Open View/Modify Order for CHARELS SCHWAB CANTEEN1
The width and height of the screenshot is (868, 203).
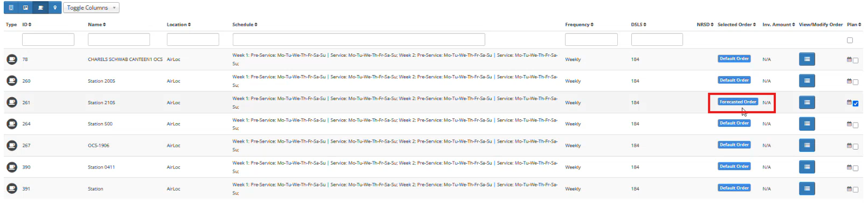pyautogui.click(x=807, y=59)
